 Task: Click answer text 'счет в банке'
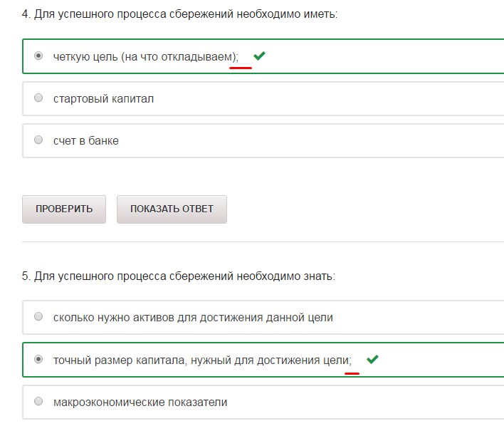click(x=86, y=140)
